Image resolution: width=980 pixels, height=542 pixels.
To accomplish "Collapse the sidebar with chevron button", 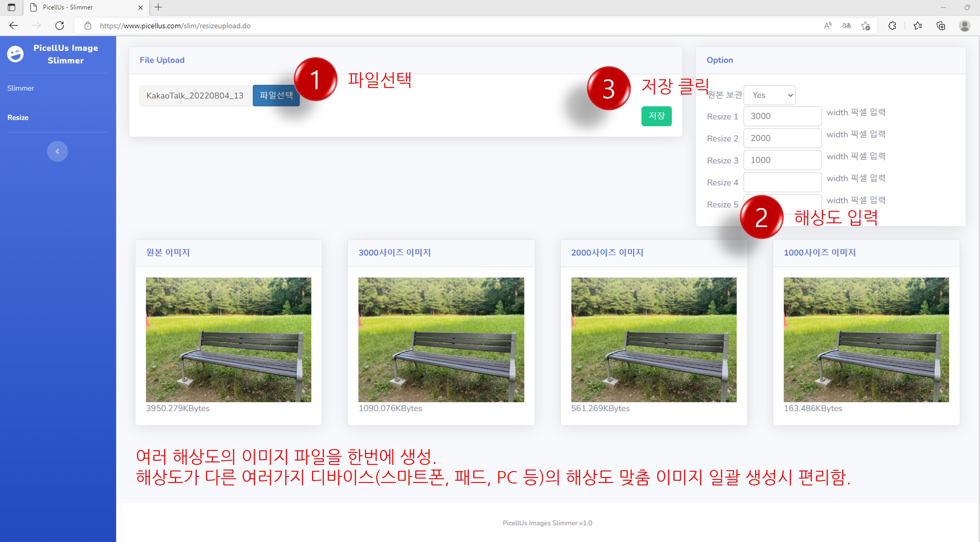I will coord(57,151).
